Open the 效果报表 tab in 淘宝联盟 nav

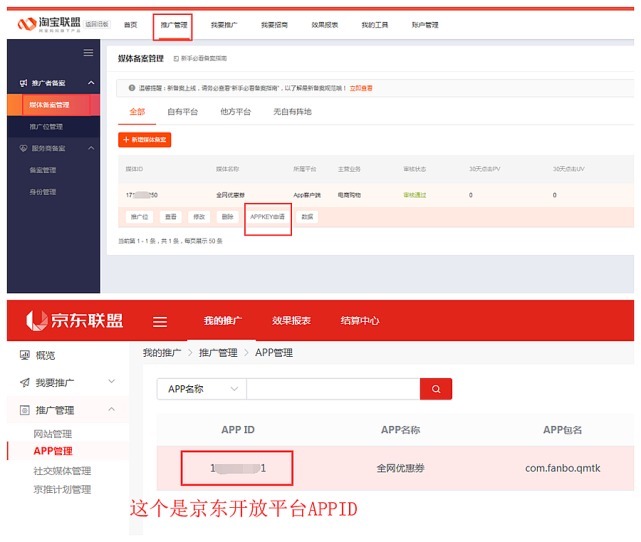pyautogui.click(x=325, y=25)
